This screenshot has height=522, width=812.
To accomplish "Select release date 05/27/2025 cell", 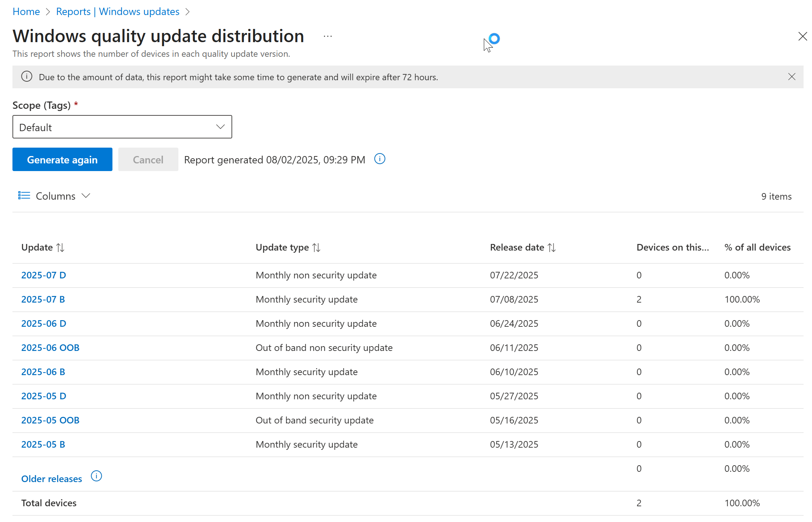I will click(x=514, y=396).
